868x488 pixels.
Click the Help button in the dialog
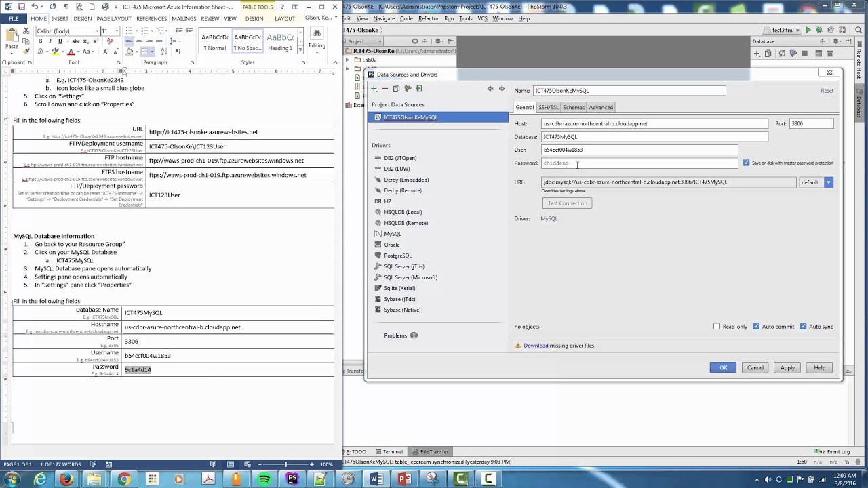coord(820,368)
